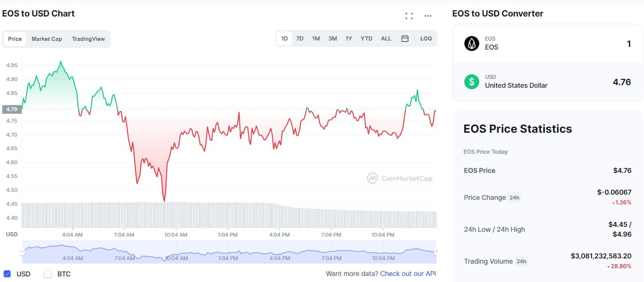This screenshot has width=644, height=282.
Task: Set chart range to 1D
Action: pos(285,38)
